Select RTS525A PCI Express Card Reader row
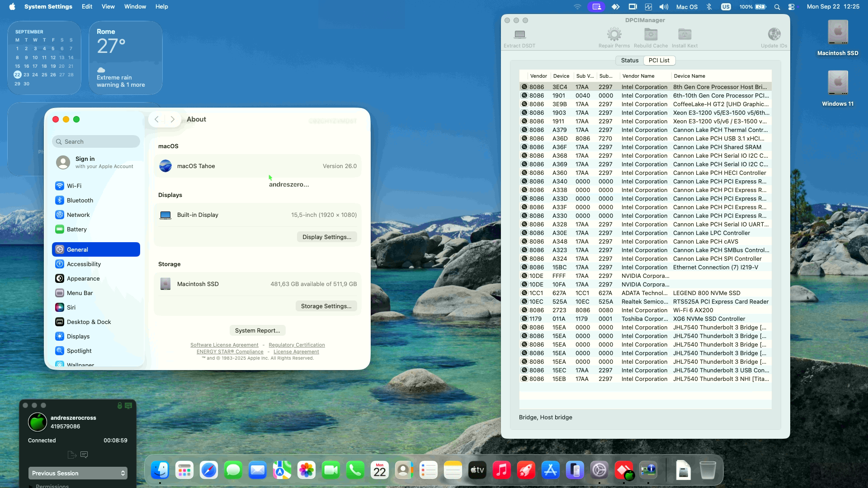 click(645, 301)
